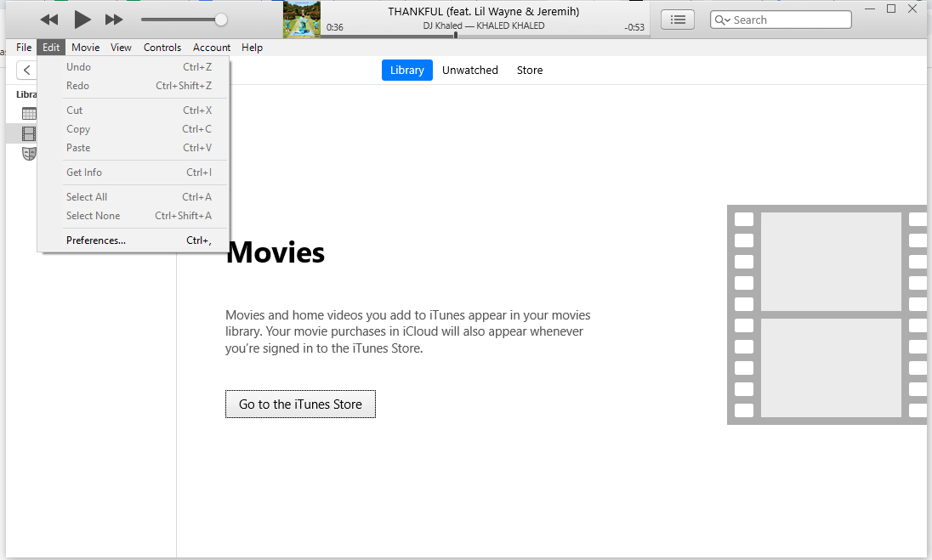Open the File menu

[x=24, y=48]
